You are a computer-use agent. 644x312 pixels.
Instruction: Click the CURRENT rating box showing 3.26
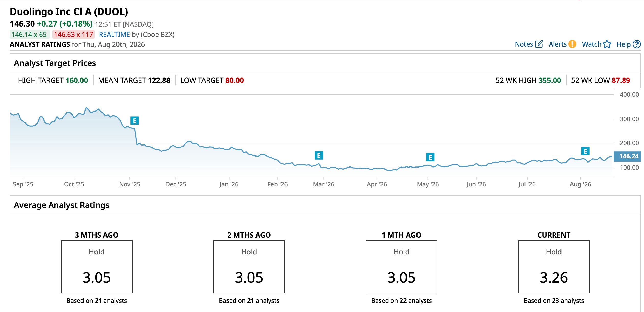[554, 267]
